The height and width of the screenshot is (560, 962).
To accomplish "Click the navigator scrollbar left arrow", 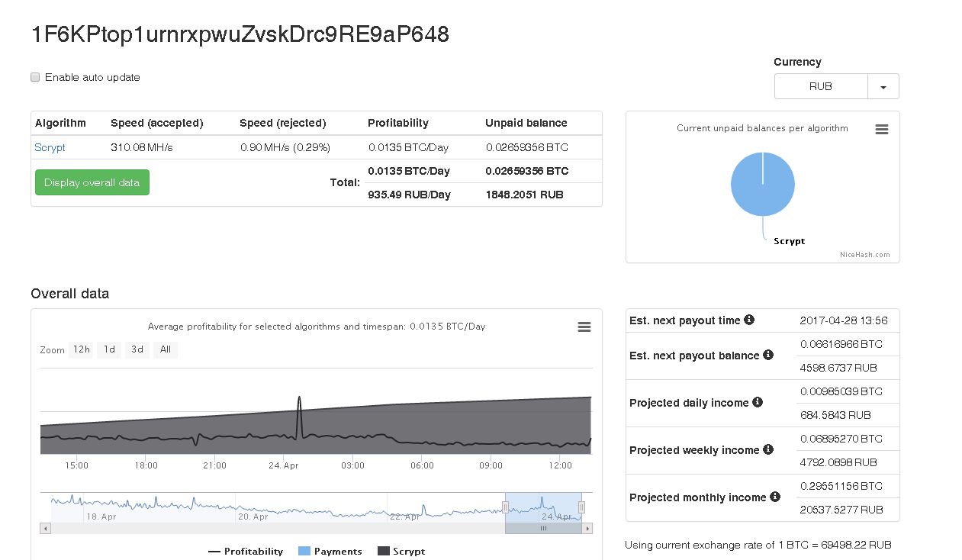I will pos(45,528).
